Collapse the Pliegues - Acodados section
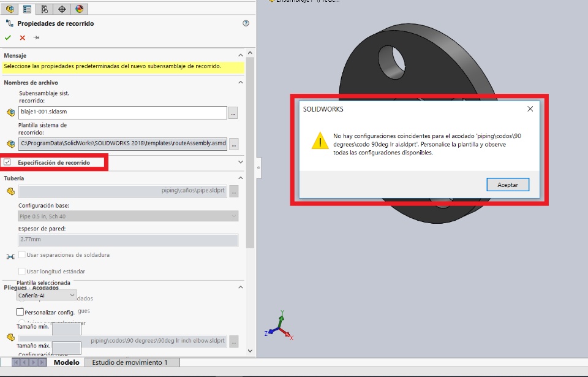 (240, 288)
